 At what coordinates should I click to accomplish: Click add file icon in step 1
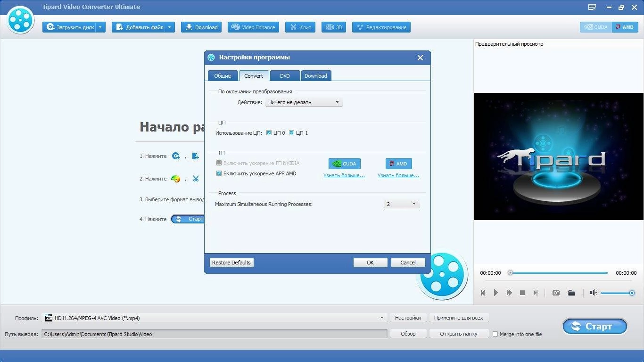coord(195,156)
